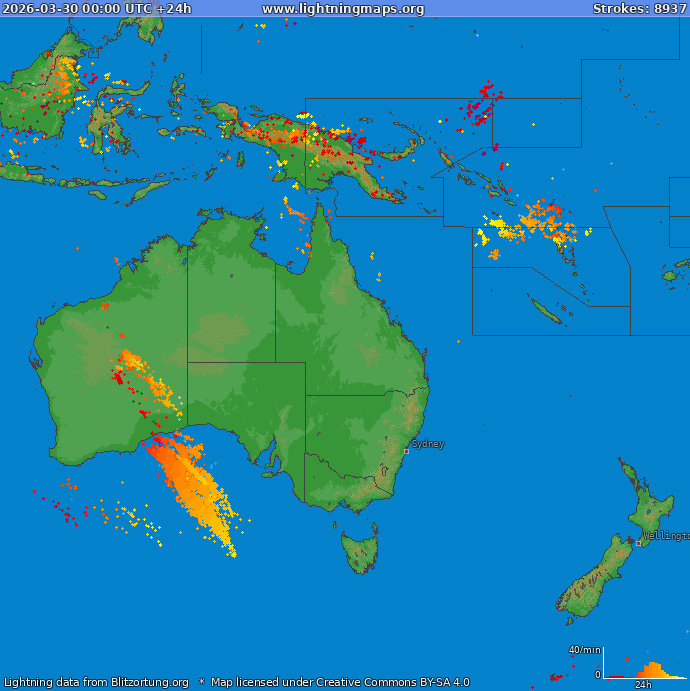Click the Wellington text label
The height and width of the screenshot is (691, 690).
click(x=665, y=536)
